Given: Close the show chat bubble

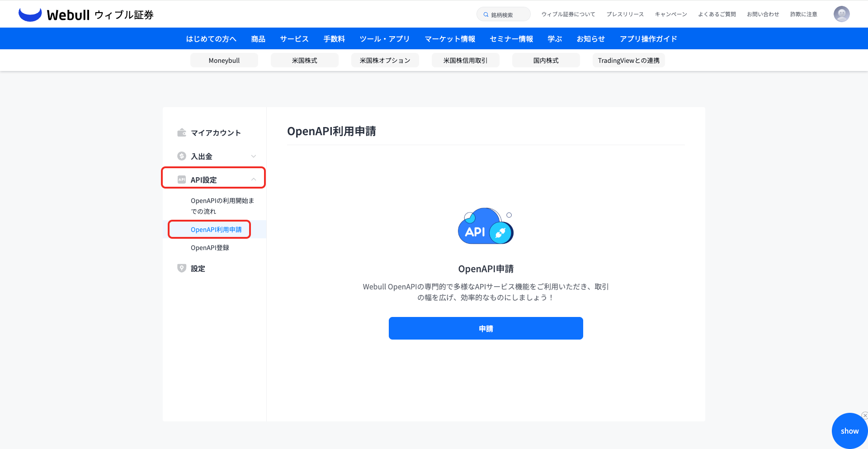Looking at the screenshot, I should pyautogui.click(x=864, y=415).
